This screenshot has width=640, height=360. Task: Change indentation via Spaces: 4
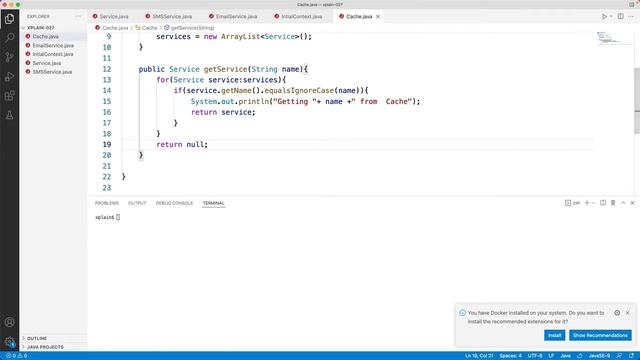coord(511,356)
